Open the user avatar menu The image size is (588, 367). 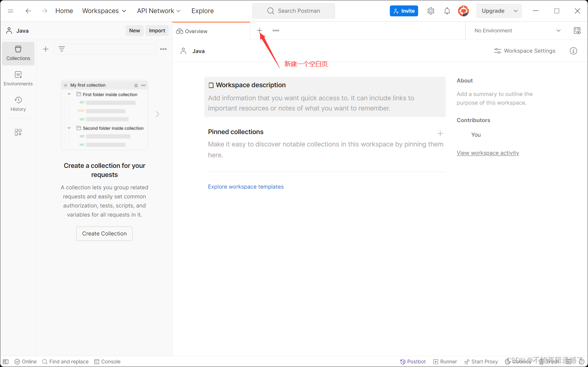(464, 11)
